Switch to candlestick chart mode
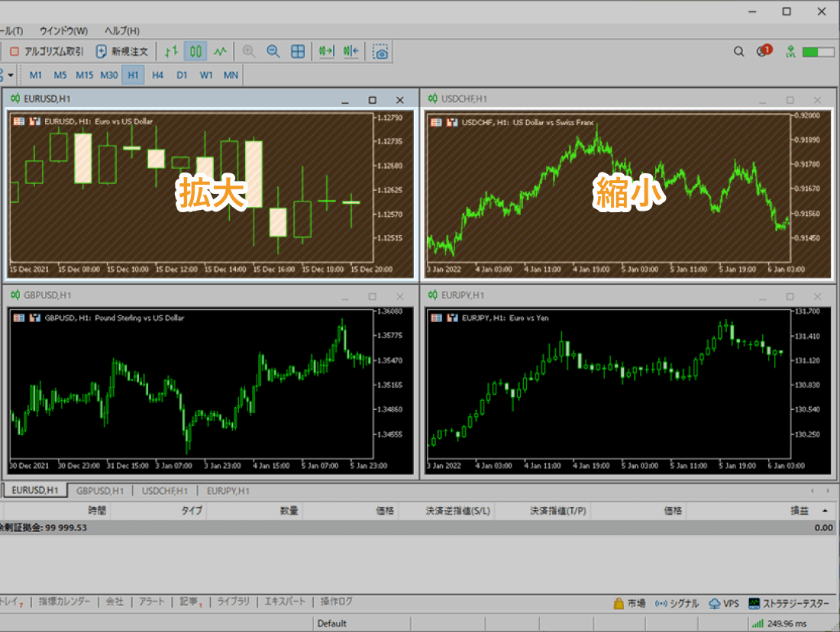 point(196,51)
